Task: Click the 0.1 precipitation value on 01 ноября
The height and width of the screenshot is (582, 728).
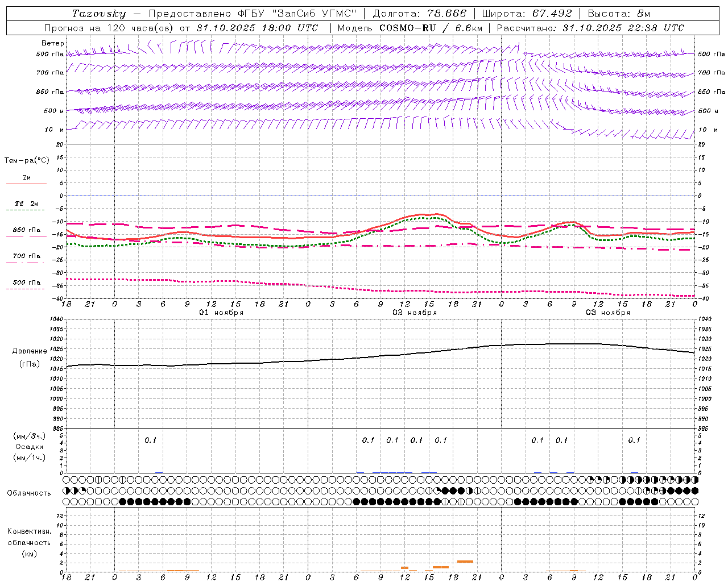Action: point(150,440)
